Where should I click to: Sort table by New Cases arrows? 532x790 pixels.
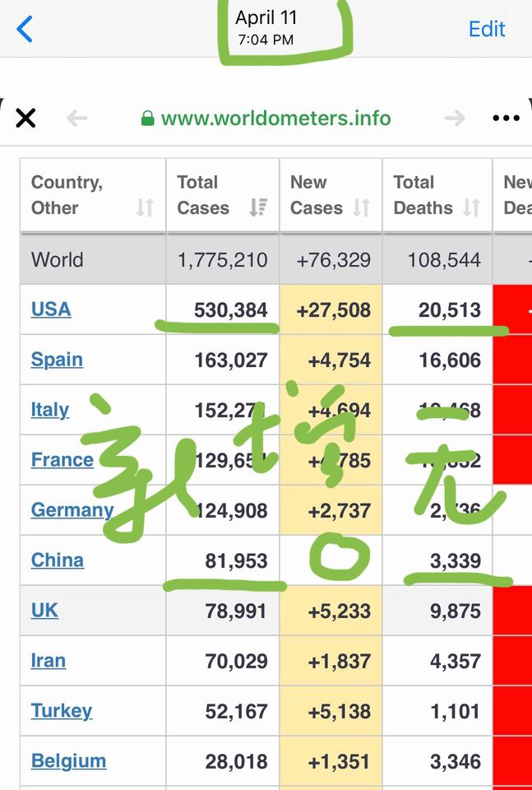[361, 208]
